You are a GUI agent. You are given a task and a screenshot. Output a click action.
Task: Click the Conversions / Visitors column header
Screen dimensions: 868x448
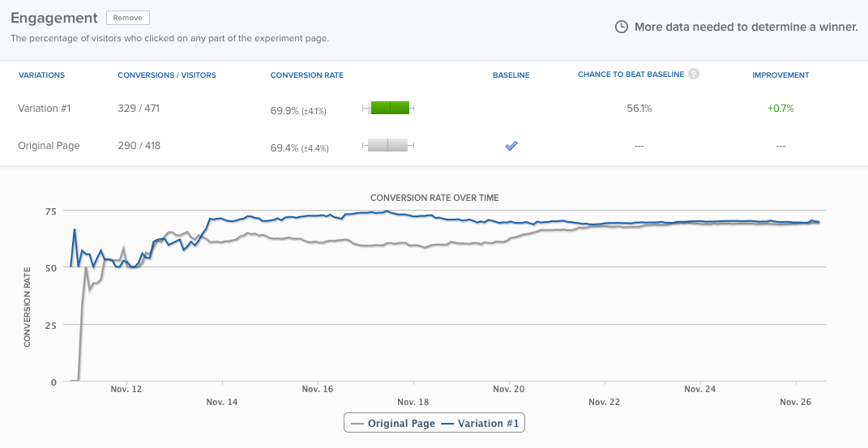(x=167, y=75)
